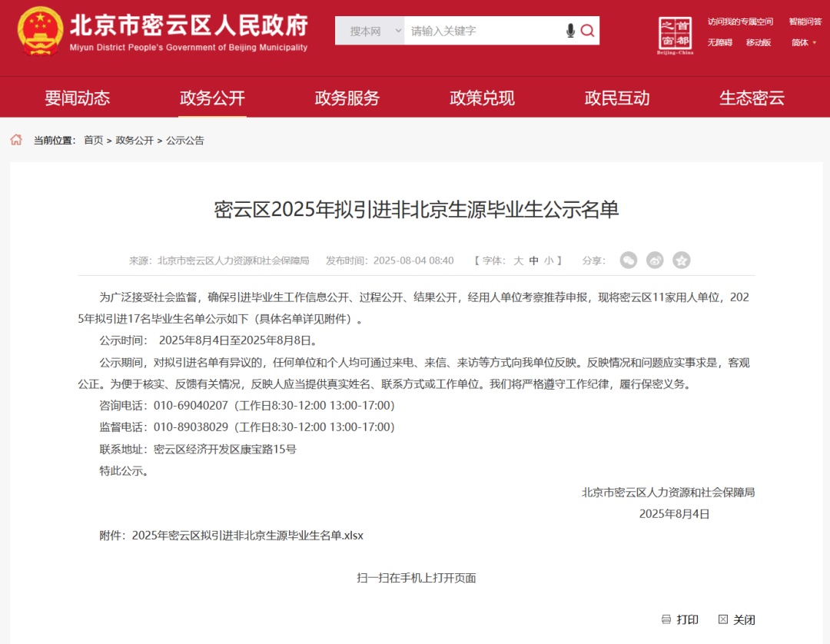
Task: Open the 生态密云 navigation menu
Action: tap(752, 98)
